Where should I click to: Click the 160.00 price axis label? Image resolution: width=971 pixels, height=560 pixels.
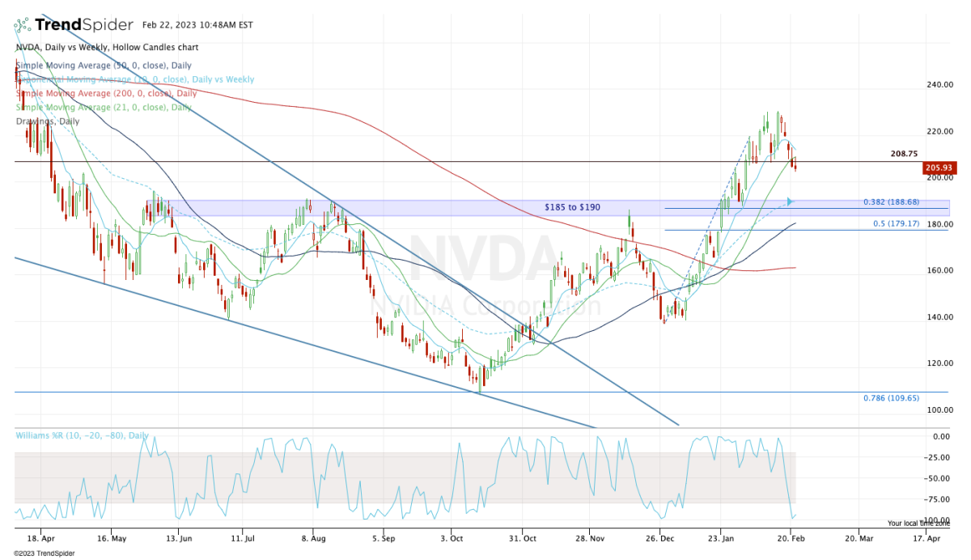[939, 271]
